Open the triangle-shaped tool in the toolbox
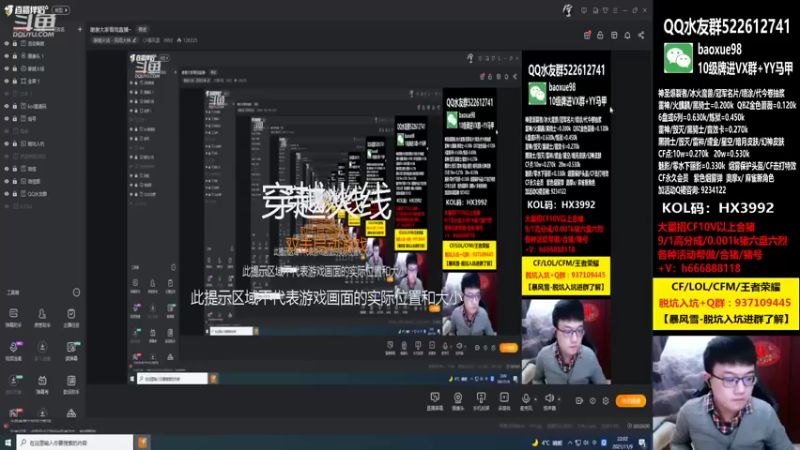The width and height of the screenshot is (800, 450). tap(71, 413)
